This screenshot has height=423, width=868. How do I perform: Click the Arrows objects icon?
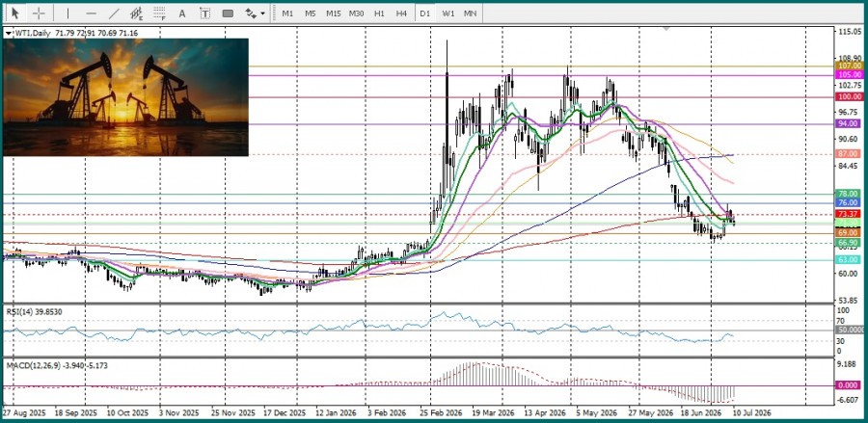pyautogui.click(x=251, y=13)
